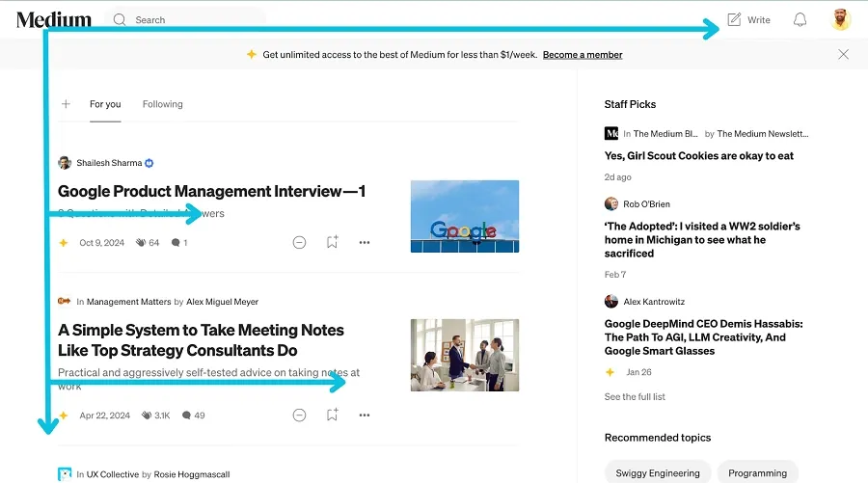868x483 pixels.
Task: Open the Google article thumbnail image
Action: click(x=464, y=216)
